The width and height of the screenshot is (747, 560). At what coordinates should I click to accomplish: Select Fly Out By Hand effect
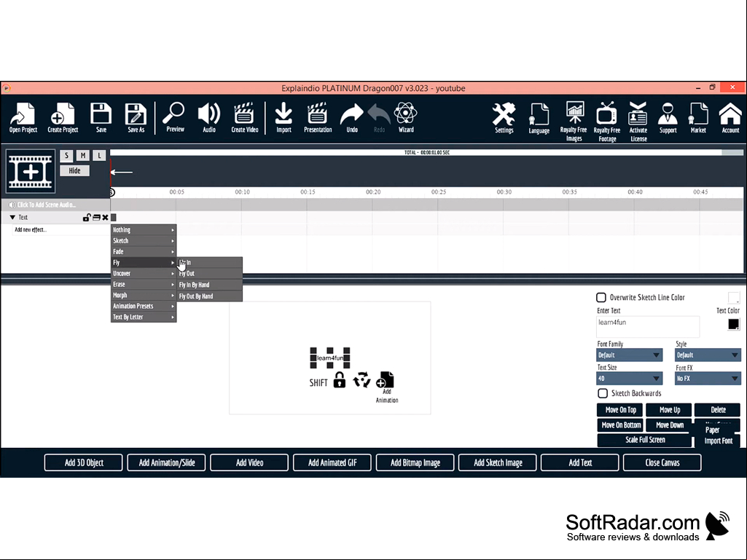210,296
